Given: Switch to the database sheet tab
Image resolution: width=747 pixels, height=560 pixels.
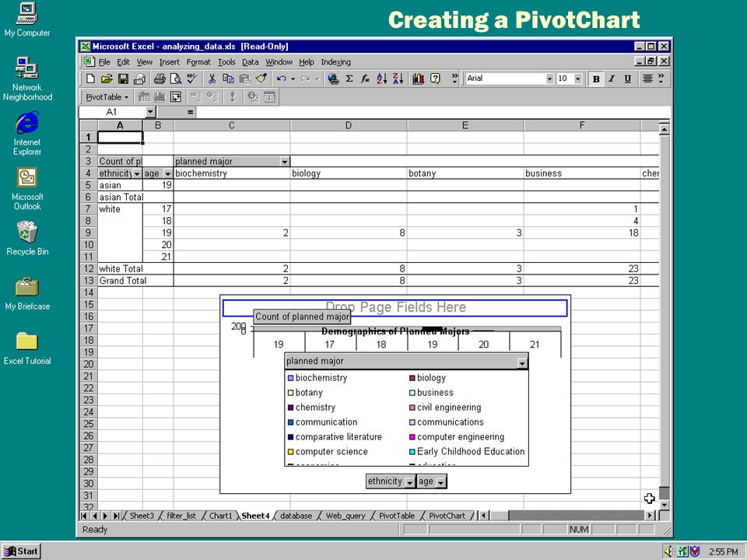Looking at the screenshot, I should point(296,516).
